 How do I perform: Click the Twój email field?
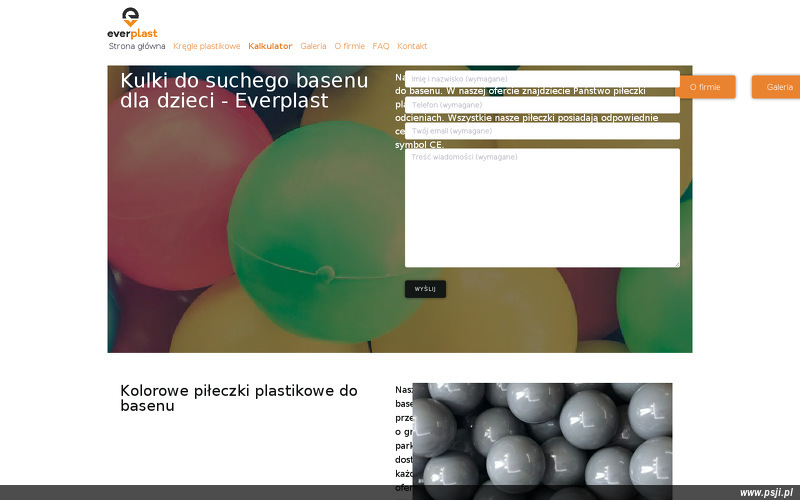click(542, 131)
